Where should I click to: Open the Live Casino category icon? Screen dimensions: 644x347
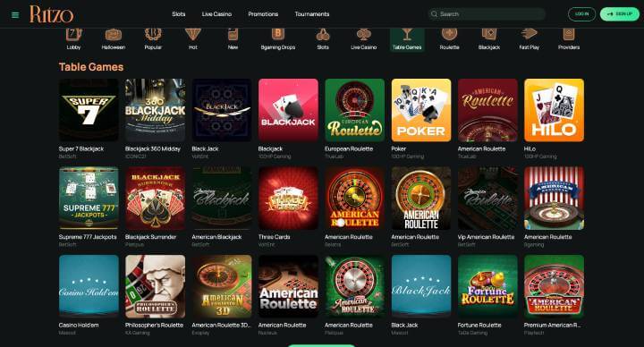click(x=363, y=35)
